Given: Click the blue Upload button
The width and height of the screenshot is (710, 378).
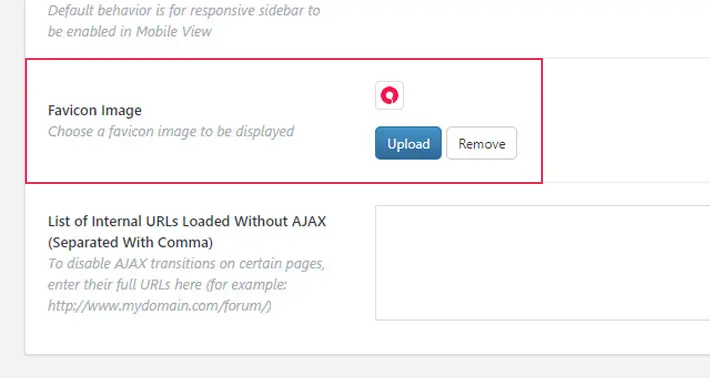Looking at the screenshot, I should coord(408,143).
